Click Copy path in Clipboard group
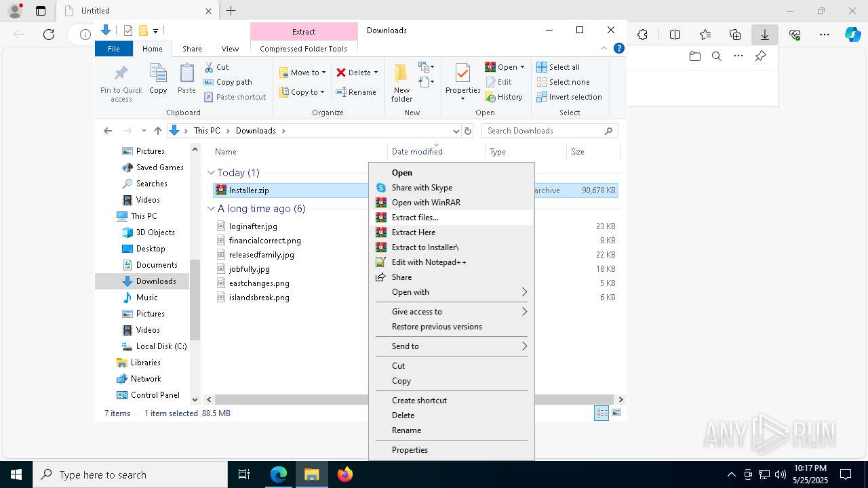This screenshot has width=868, height=488. [x=228, y=82]
